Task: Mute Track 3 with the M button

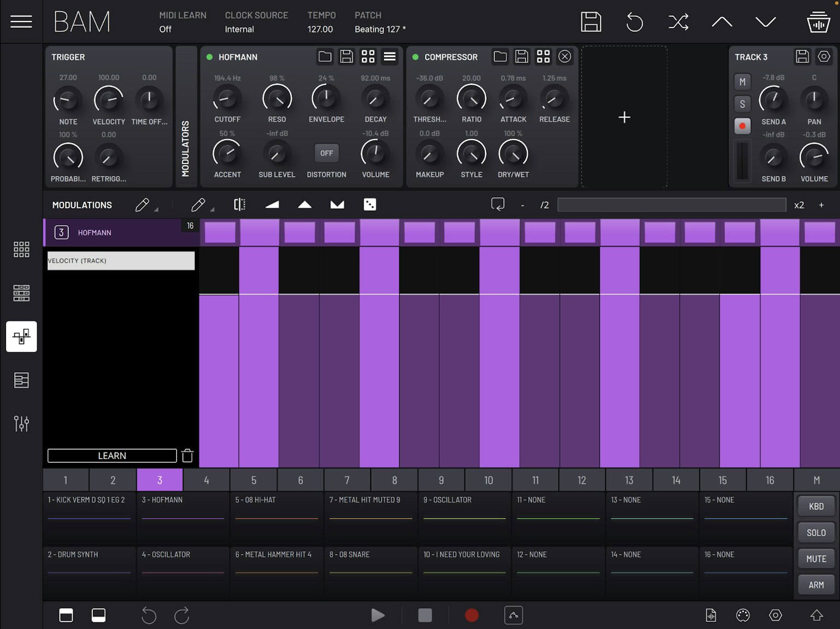Action: (x=742, y=81)
